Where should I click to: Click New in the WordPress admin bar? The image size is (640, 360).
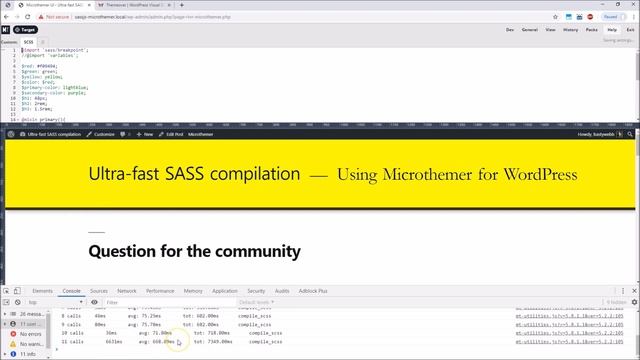(144, 134)
